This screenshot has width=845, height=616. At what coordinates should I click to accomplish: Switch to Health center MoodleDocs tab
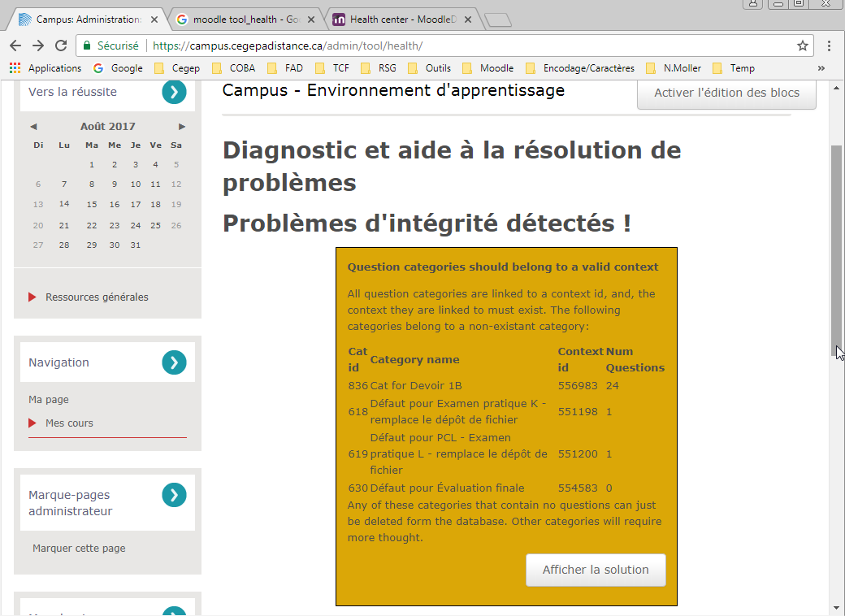click(398, 19)
